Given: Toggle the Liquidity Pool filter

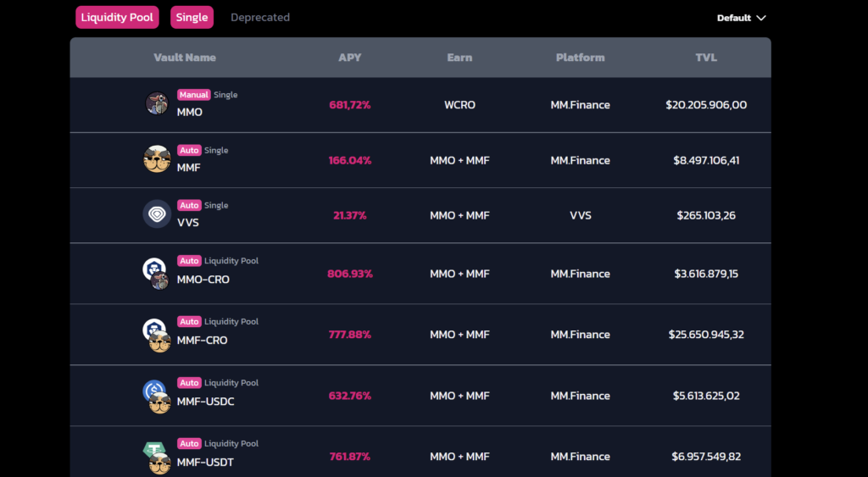Looking at the screenshot, I should pos(117,17).
